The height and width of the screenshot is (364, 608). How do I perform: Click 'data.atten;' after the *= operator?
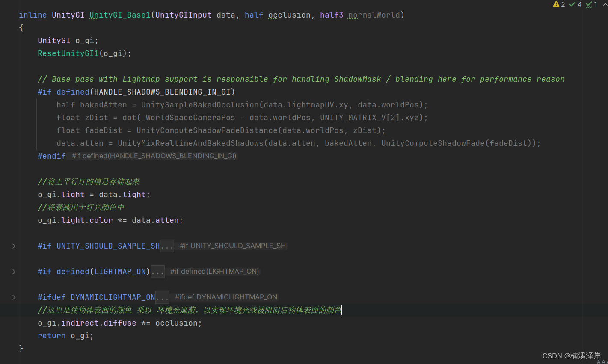click(x=157, y=220)
